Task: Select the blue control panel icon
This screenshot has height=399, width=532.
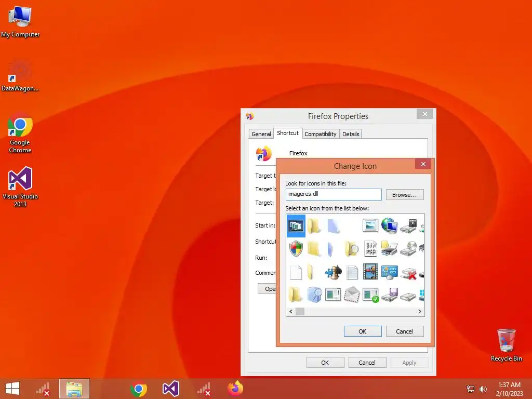Action: [389, 272]
